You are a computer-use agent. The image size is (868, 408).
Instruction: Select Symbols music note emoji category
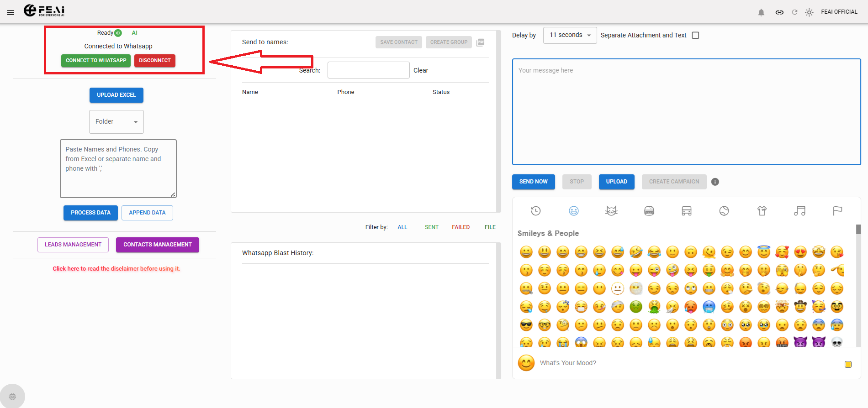coord(799,211)
